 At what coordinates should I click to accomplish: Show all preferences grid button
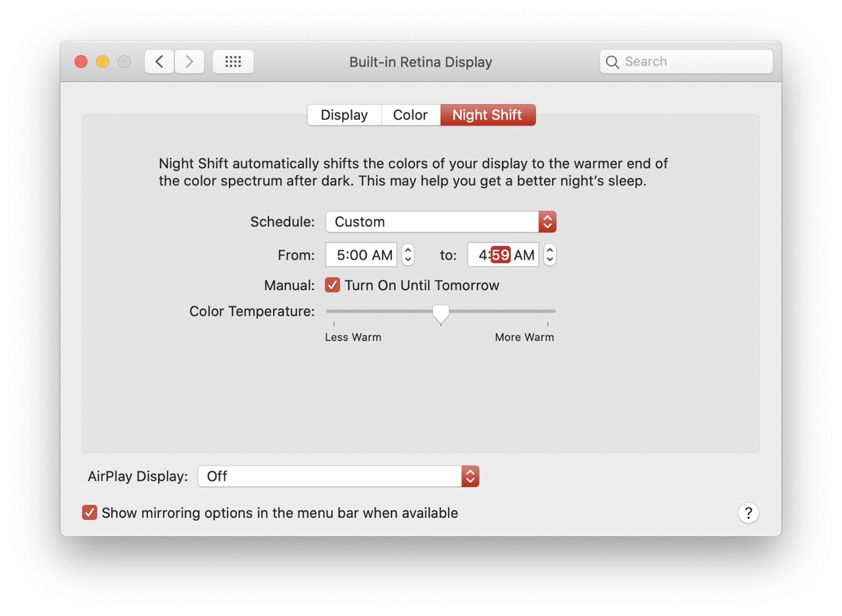tap(233, 62)
